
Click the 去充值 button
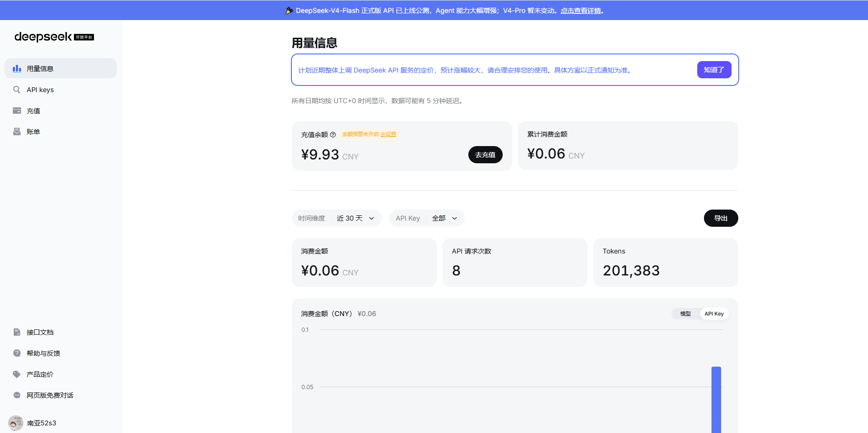485,155
